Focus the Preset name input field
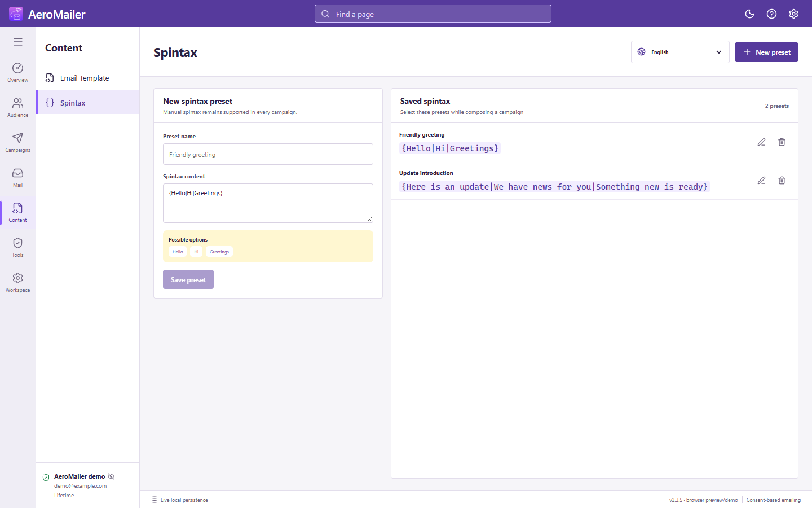This screenshot has height=508, width=812. [x=268, y=154]
